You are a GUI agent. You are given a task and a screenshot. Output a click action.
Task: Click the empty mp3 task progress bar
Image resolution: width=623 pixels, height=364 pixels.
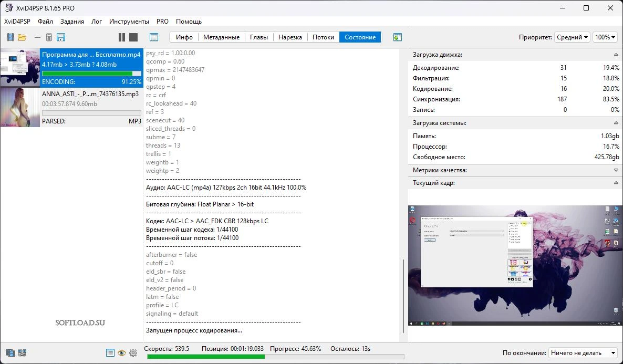91,113
